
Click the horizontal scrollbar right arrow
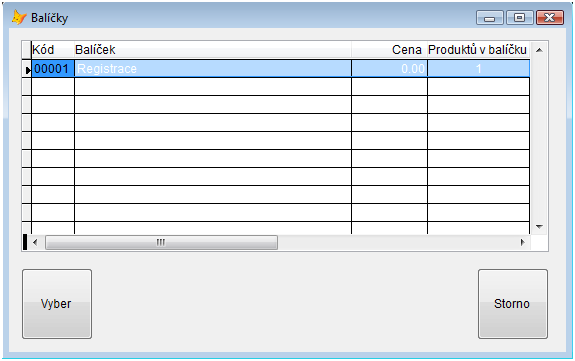pos(523,242)
